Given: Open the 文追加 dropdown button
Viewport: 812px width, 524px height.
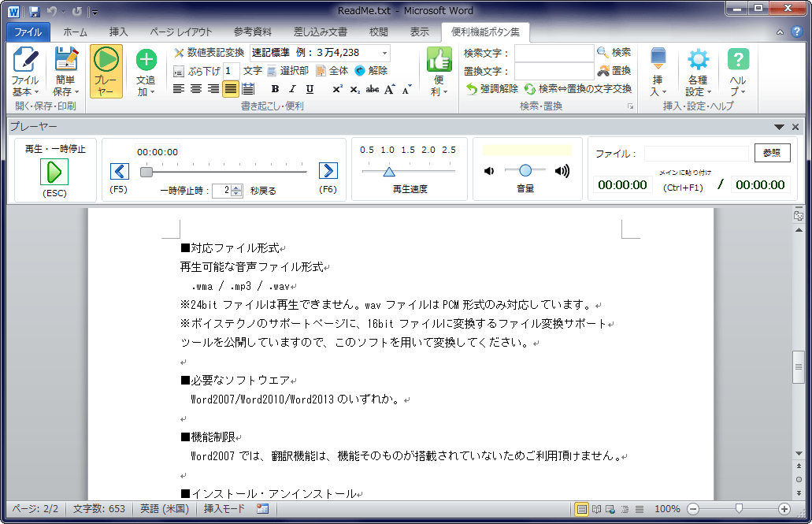Looking at the screenshot, I should pyautogui.click(x=146, y=72).
